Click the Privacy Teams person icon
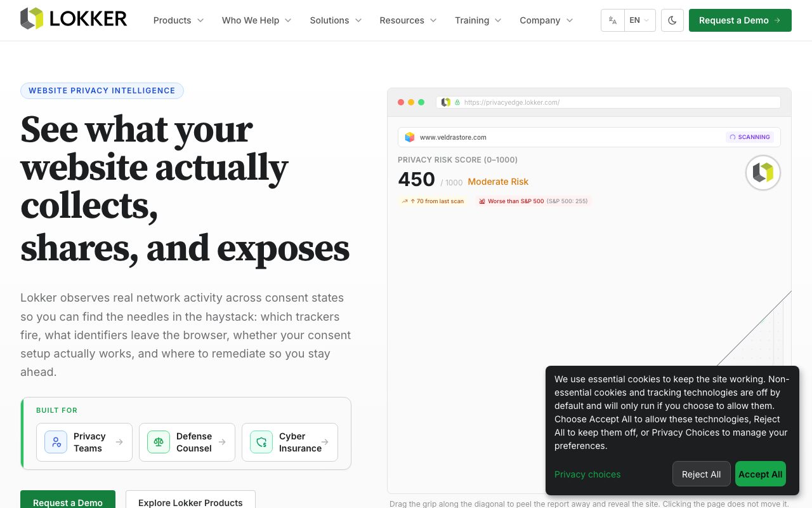 56,442
